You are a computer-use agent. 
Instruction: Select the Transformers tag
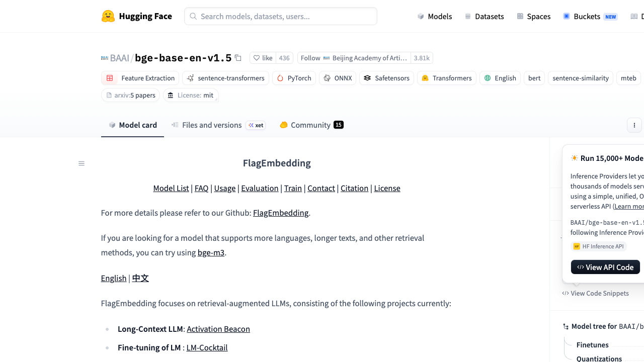point(447,78)
